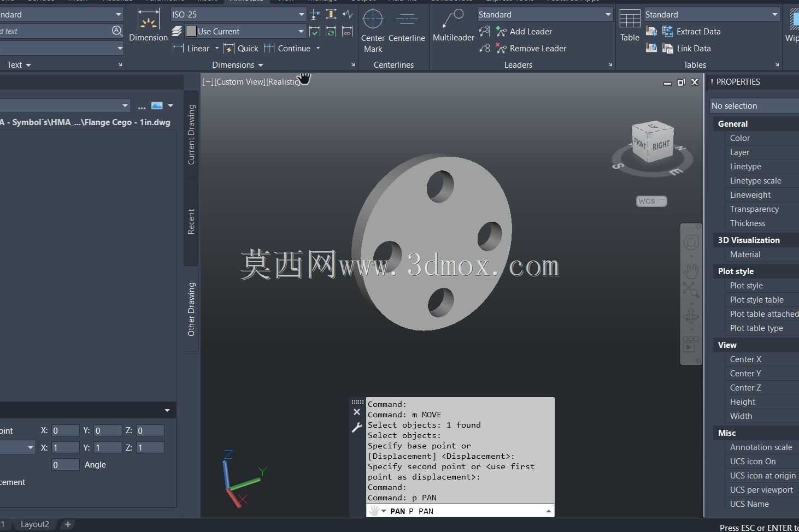Click the Quick dimension icon

click(229, 49)
